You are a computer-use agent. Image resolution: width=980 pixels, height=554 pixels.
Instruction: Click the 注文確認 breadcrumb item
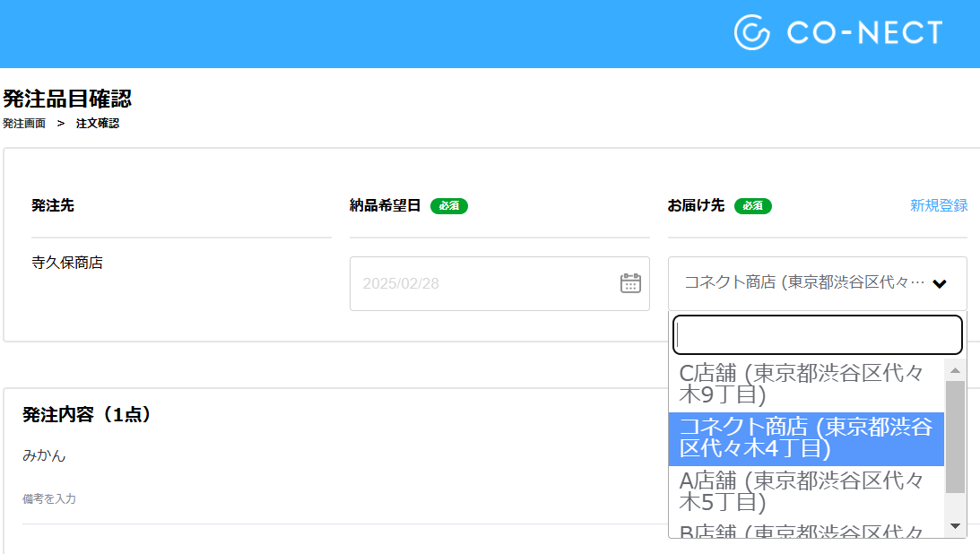pos(98,123)
